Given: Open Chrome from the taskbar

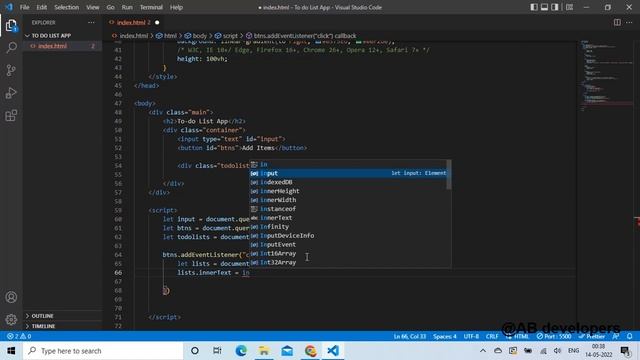Looking at the screenshot, I should [310, 351].
